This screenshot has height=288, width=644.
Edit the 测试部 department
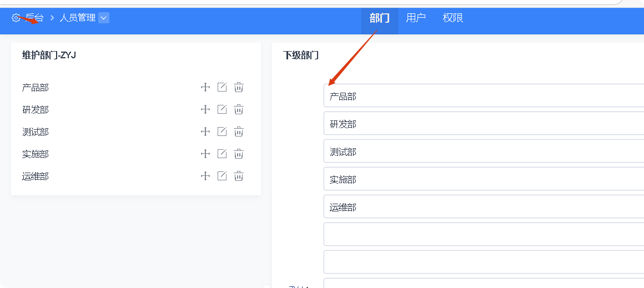click(x=222, y=132)
